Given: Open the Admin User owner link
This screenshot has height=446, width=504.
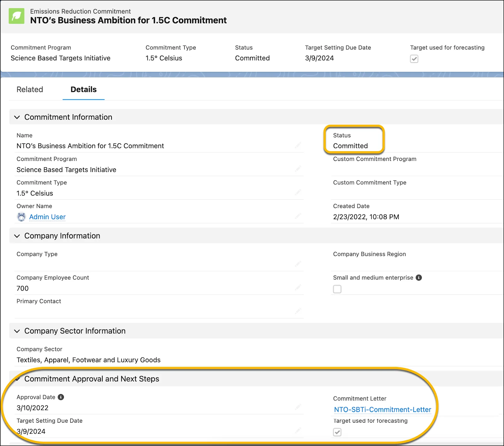Looking at the screenshot, I should pos(47,217).
